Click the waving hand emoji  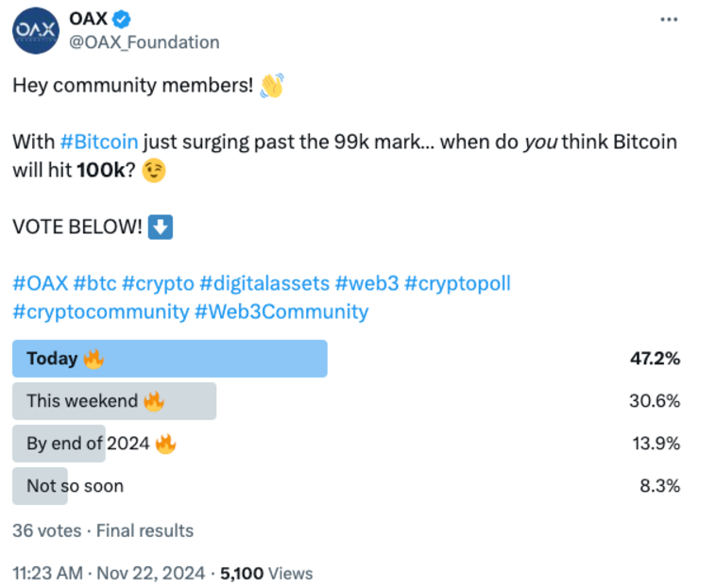(x=272, y=85)
